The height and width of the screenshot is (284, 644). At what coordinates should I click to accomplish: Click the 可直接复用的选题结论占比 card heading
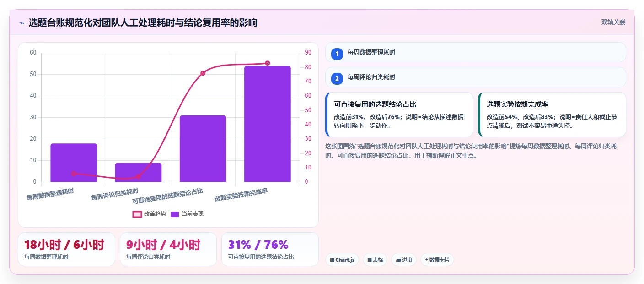(x=375, y=104)
